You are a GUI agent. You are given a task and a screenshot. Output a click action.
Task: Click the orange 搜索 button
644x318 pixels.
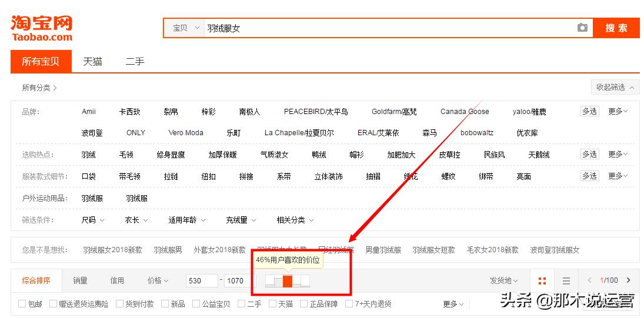(x=616, y=28)
